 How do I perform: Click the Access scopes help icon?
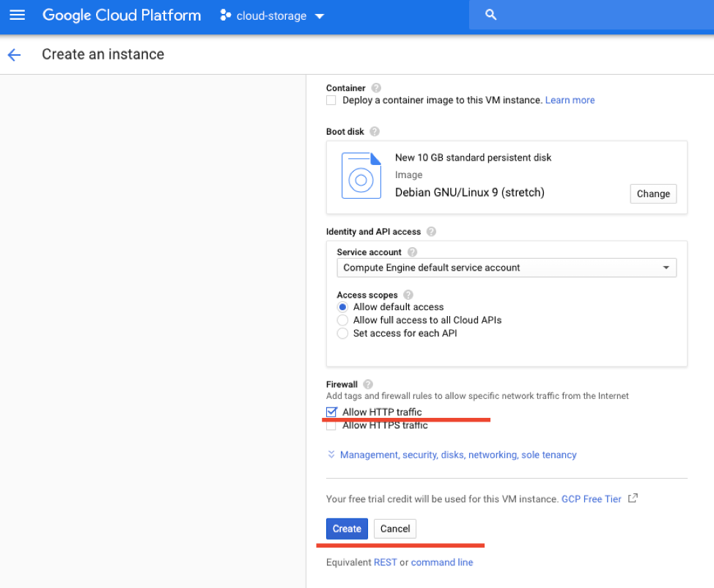tap(408, 295)
